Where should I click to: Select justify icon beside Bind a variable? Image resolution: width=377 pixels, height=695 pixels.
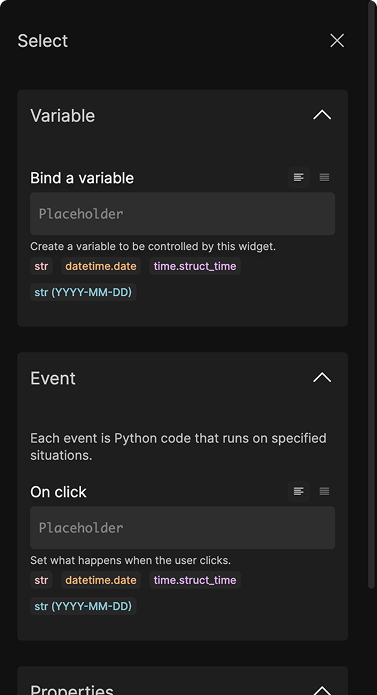(324, 178)
